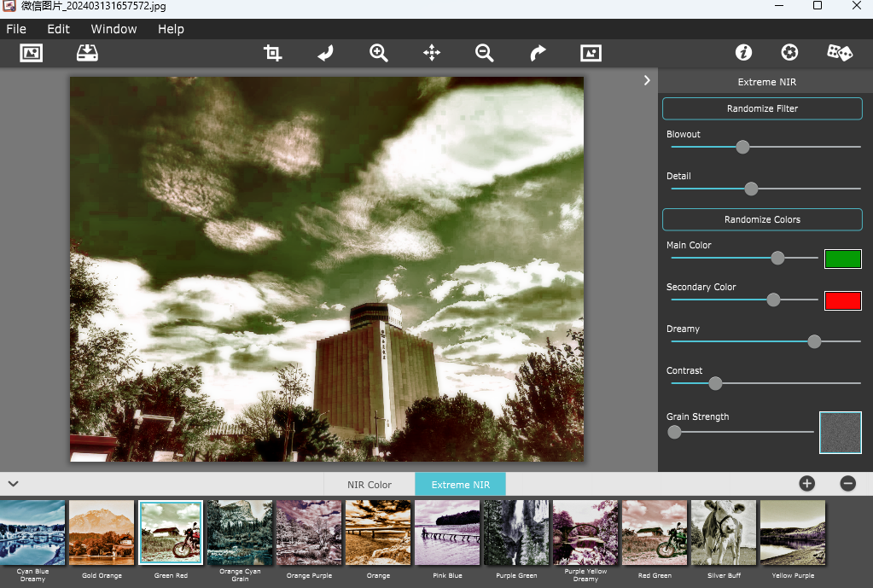The height and width of the screenshot is (588, 873).
Task: Zoom in on the photo
Action: pyautogui.click(x=379, y=53)
